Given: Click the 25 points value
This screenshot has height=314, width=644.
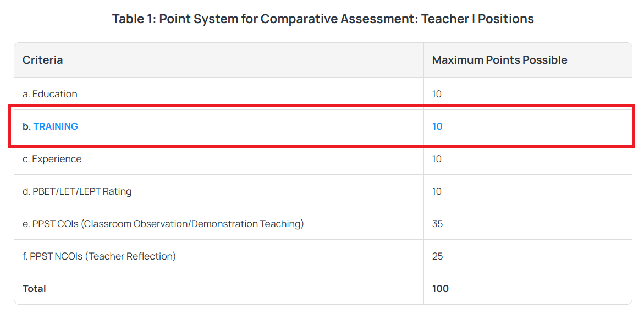Looking at the screenshot, I should (437, 256).
